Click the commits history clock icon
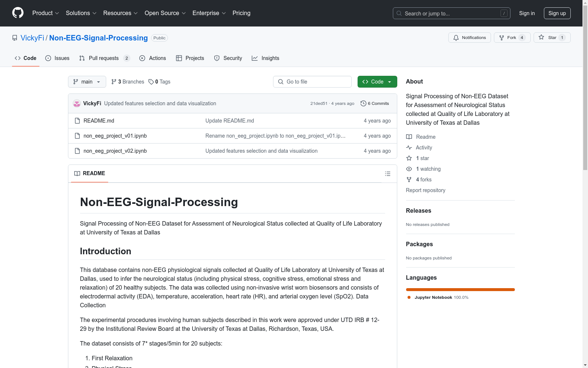Image resolution: width=588 pixels, height=368 pixels. pyautogui.click(x=363, y=103)
